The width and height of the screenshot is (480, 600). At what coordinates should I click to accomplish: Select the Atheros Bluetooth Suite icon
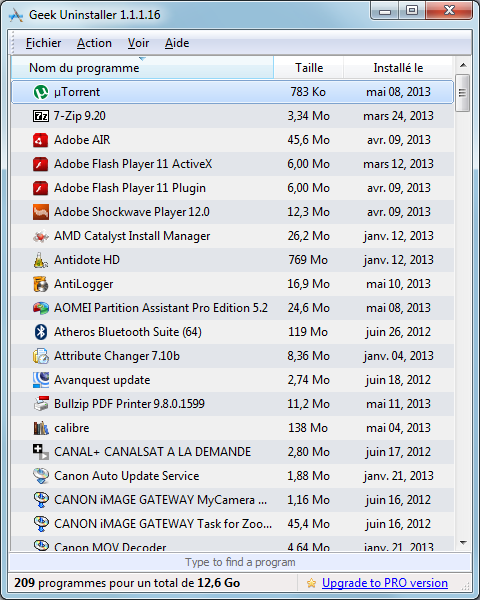pos(41,332)
